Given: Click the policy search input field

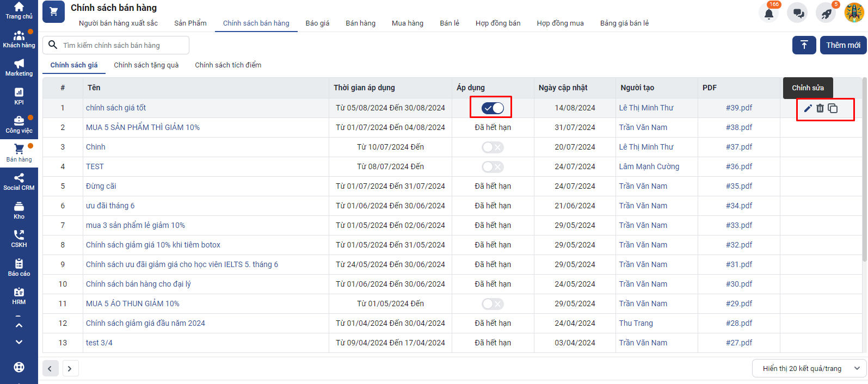Looking at the screenshot, I should click(x=122, y=45).
